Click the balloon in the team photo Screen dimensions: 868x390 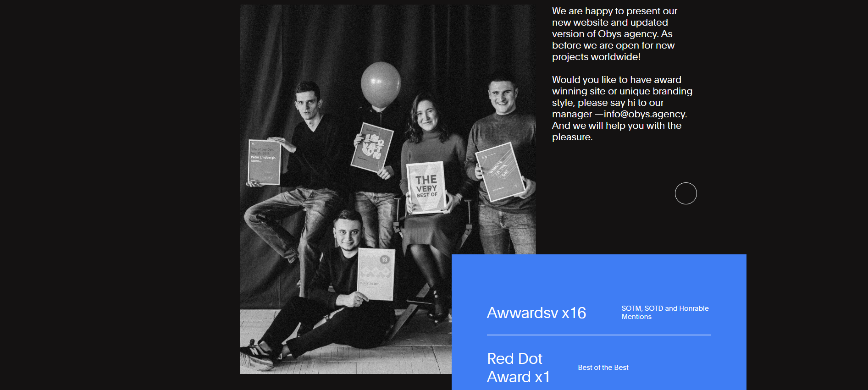380,84
